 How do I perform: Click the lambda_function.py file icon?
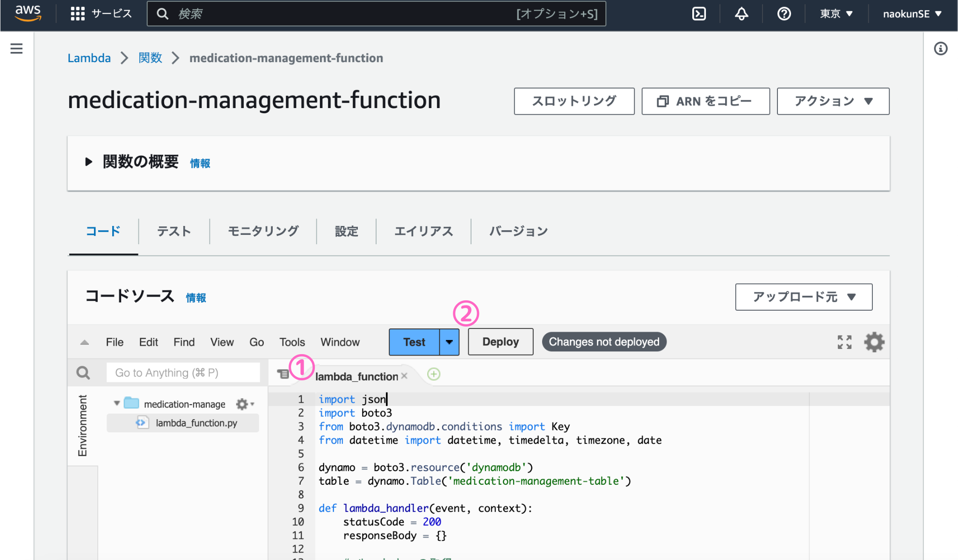[142, 422]
